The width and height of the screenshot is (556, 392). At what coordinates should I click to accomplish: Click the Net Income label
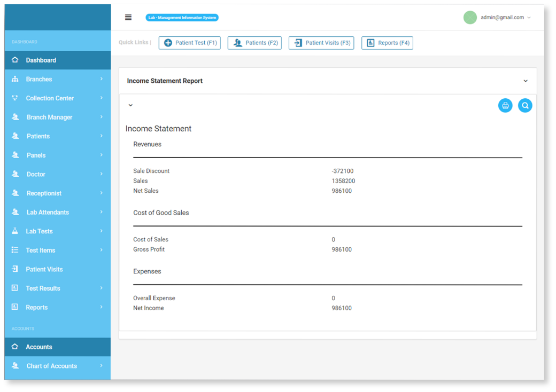149,308
